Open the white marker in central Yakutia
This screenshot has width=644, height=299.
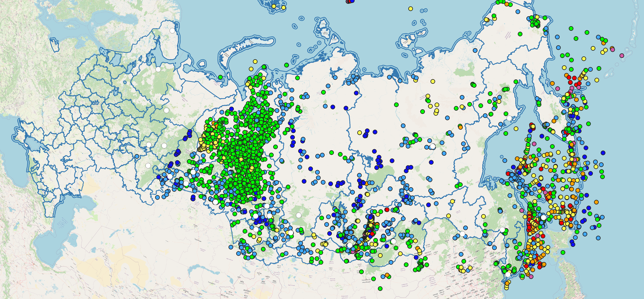point(433,146)
